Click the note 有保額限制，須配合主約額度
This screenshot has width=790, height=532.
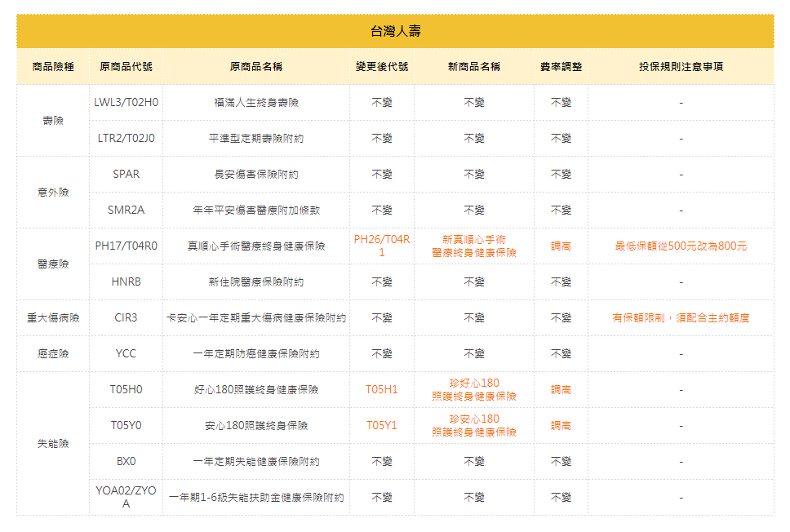tap(681, 318)
